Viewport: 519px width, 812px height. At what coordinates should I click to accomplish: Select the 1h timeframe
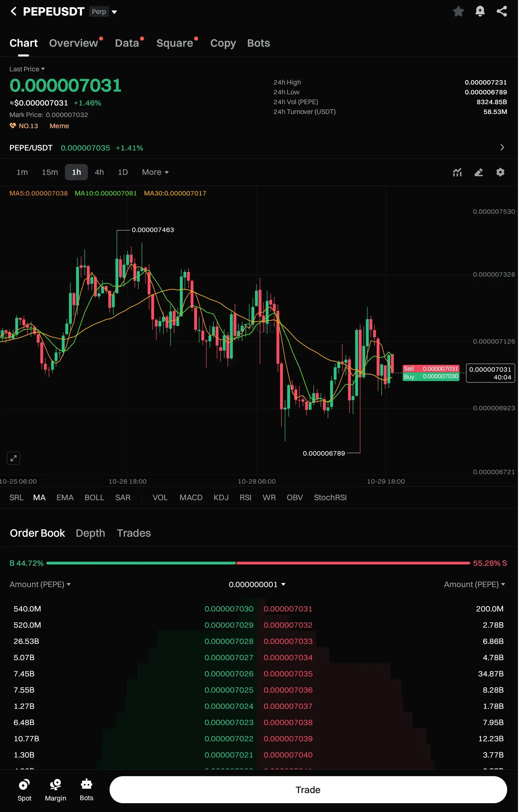(x=76, y=172)
